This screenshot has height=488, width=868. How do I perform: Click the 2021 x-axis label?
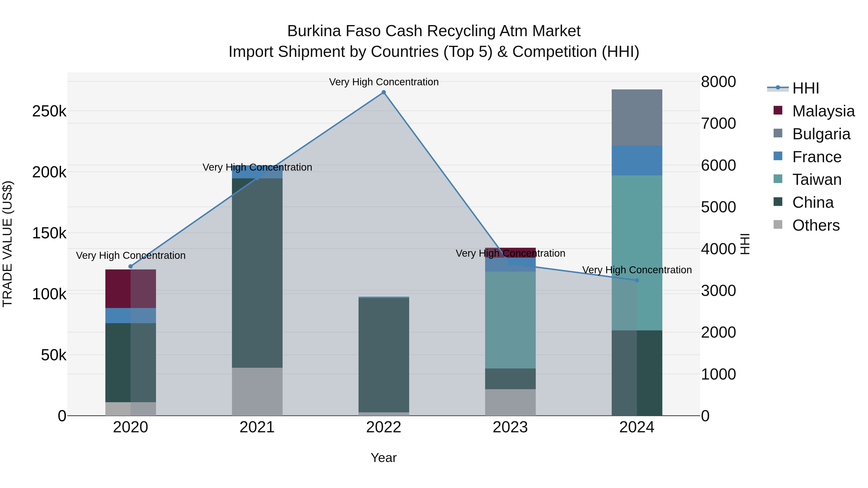click(257, 427)
